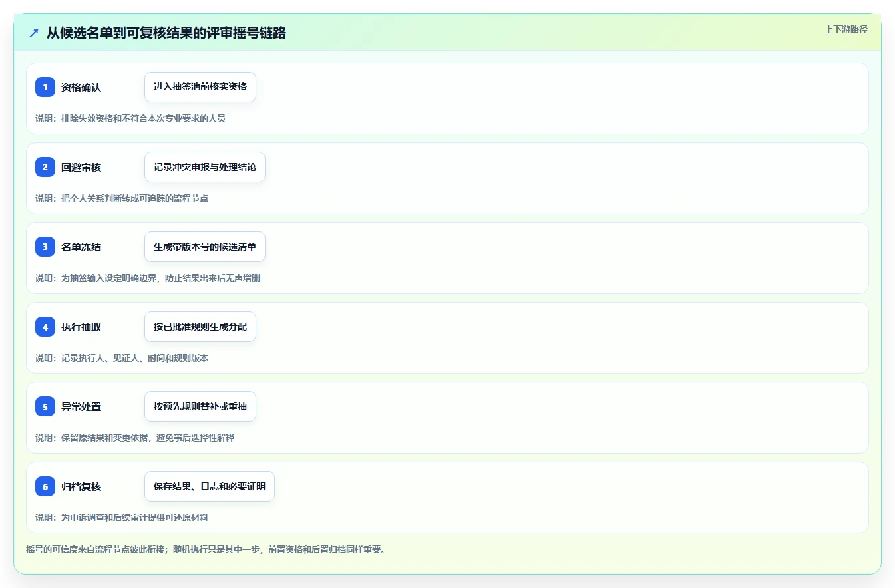
Task: Click the step 4 number badge
Action: [45, 327]
